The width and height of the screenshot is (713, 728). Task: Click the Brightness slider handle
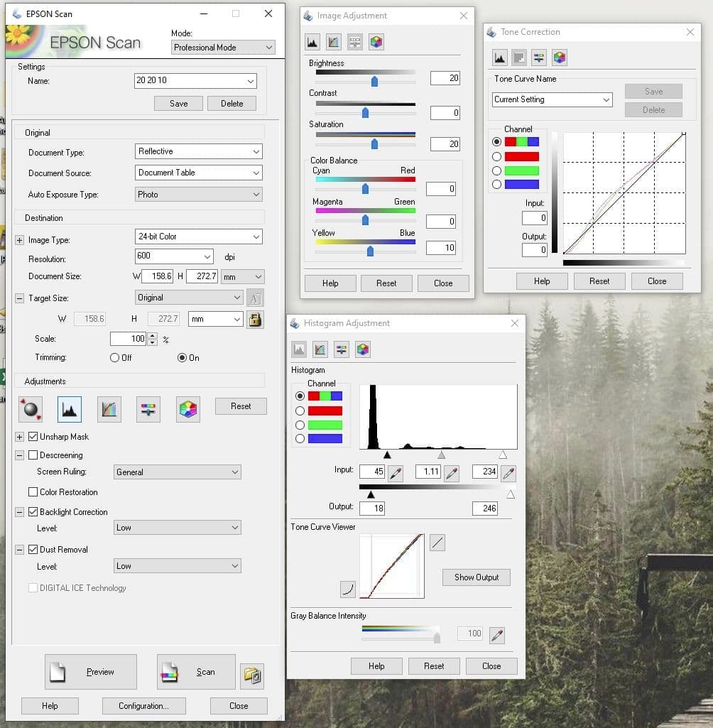[x=374, y=81]
